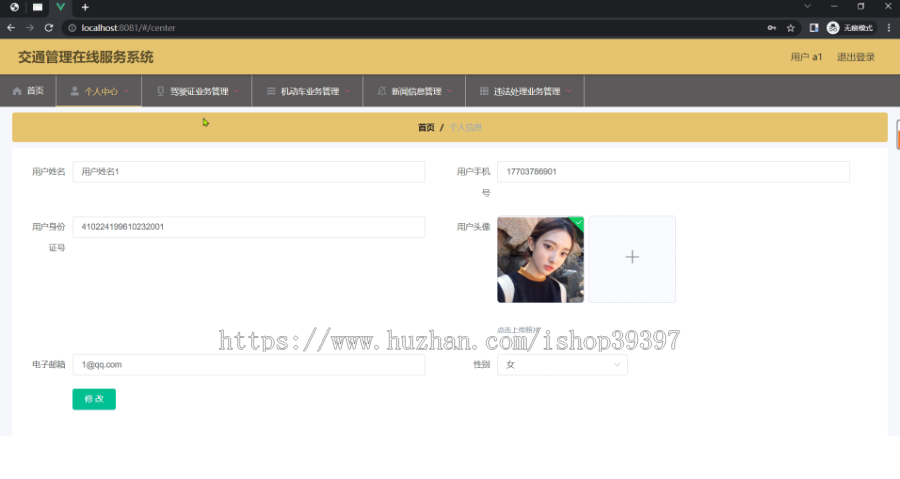Image resolution: width=900 pixels, height=479 pixels.
Task: Click the 用户 a1 account label
Action: 806,57
